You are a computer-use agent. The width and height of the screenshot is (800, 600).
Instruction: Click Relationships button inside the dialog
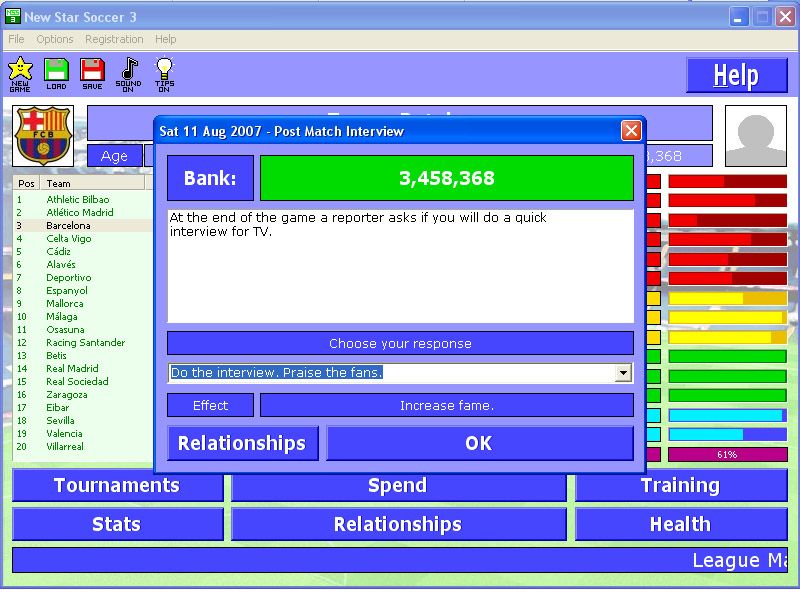242,443
